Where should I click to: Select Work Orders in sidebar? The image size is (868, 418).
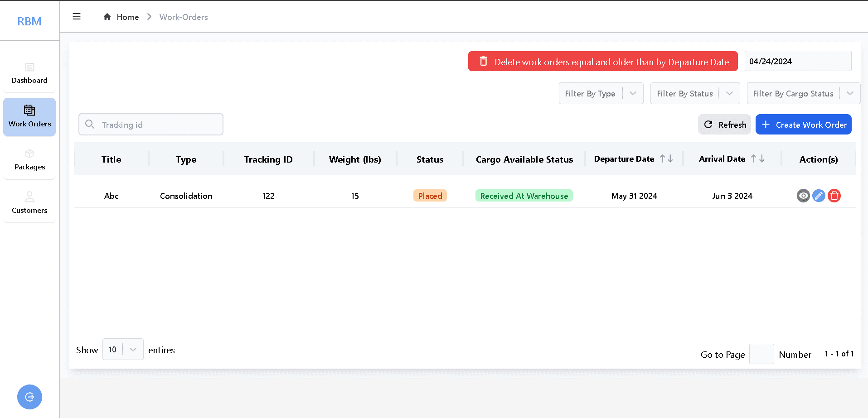click(x=29, y=117)
